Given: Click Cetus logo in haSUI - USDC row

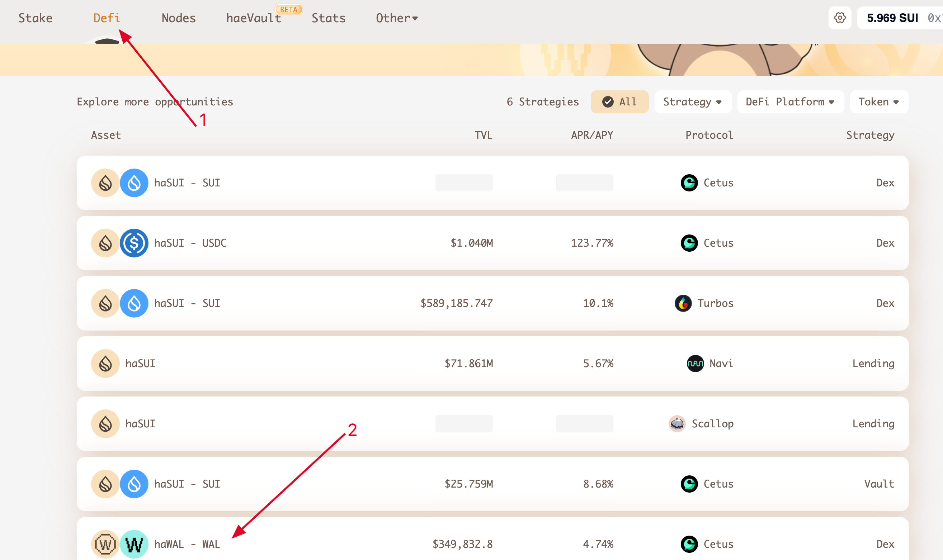Looking at the screenshot, I should point(689,243).
